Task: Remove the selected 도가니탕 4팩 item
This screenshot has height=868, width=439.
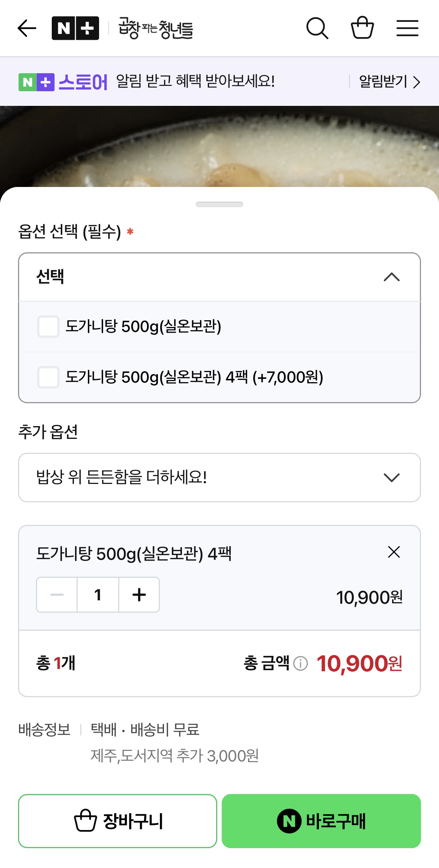Action: point(394,552)
